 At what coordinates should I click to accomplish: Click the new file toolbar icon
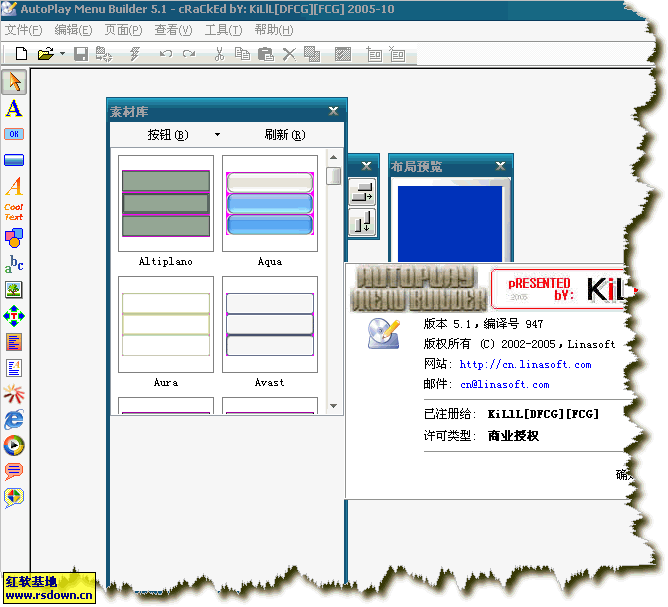[x=19, y=54]
